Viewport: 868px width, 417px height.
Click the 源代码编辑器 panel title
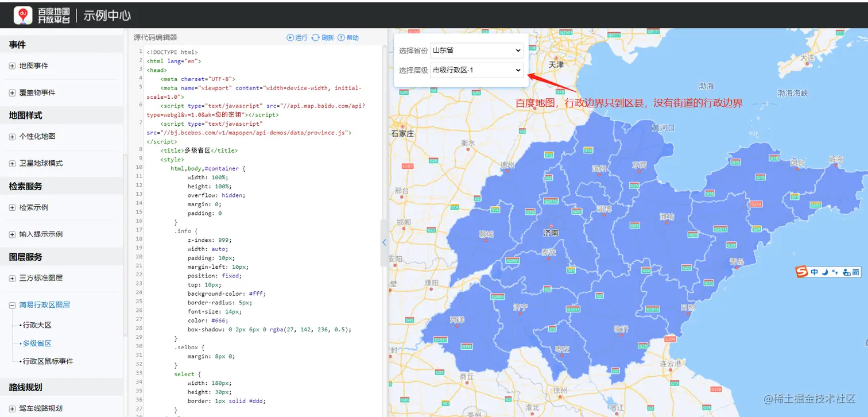(156, 38)
